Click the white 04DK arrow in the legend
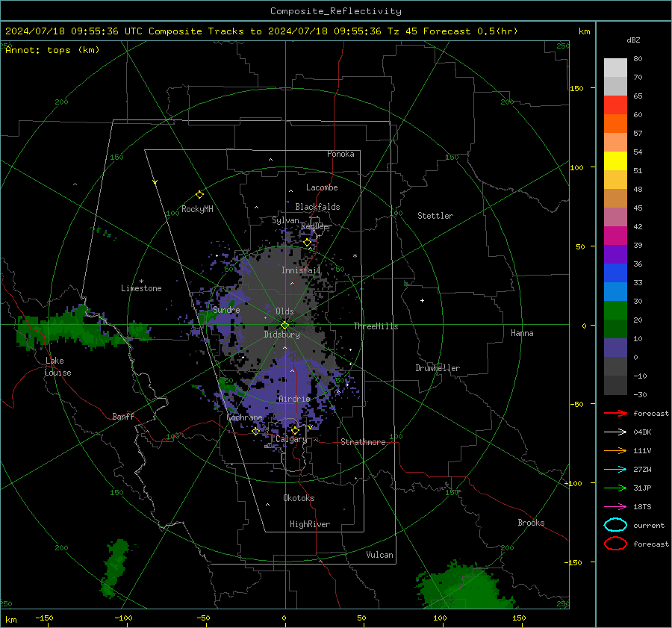 615,432
